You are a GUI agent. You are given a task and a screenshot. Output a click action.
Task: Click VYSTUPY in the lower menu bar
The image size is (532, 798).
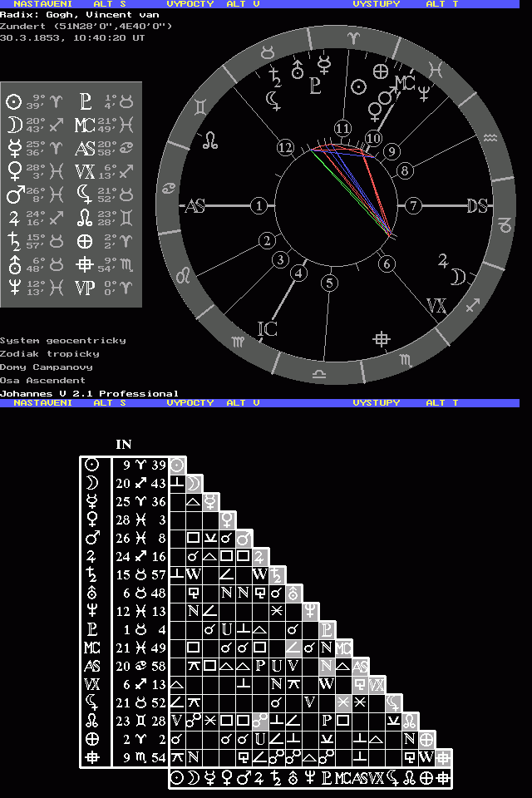click(376, 402)
